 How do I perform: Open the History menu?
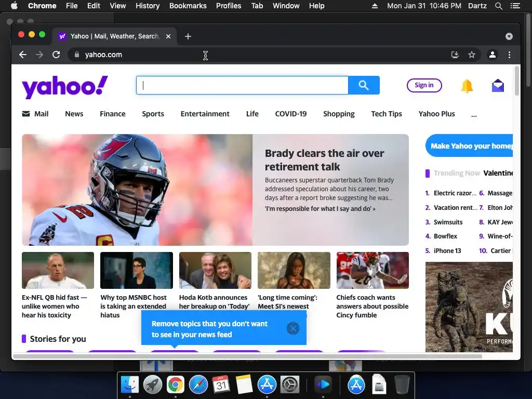pos(148,6)
